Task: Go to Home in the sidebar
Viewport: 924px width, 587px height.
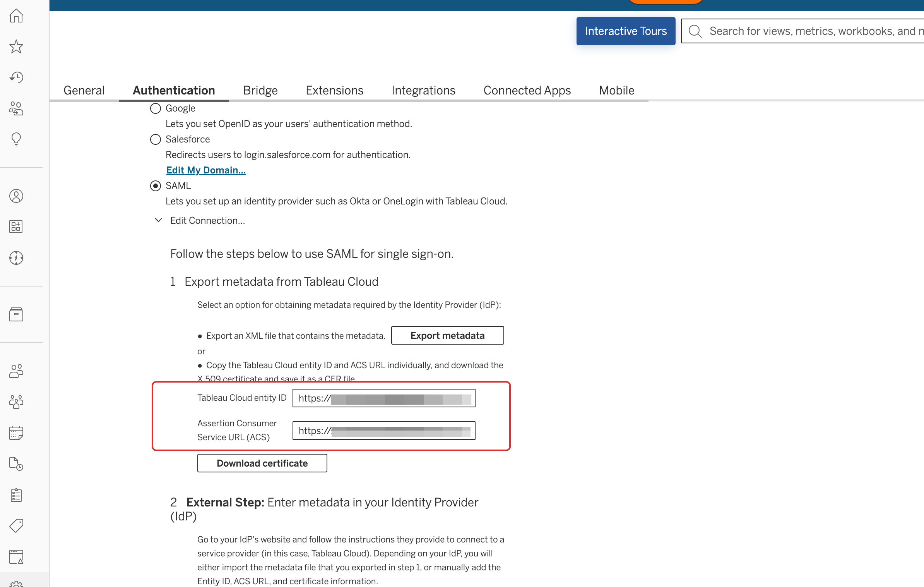Action: pyautogui.click(x=16, y=15)
